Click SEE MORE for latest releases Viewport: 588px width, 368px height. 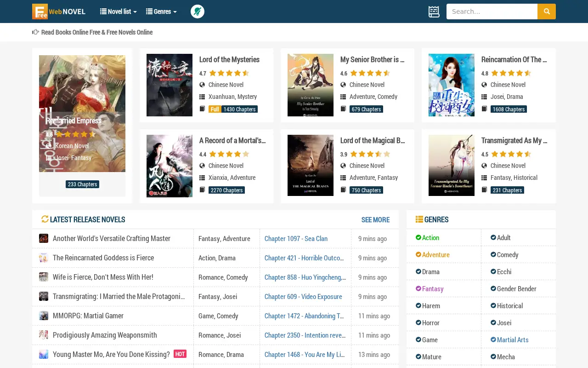375,219
